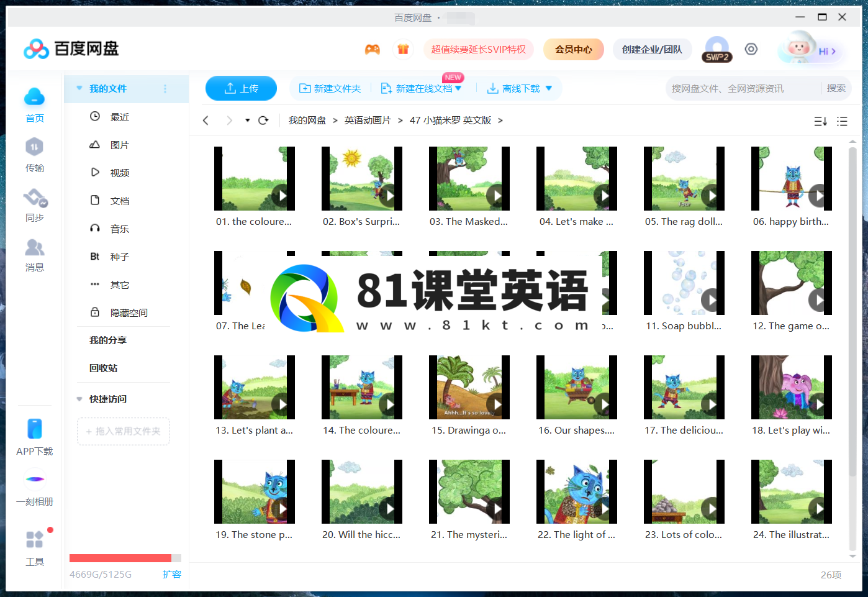Click the storage usage bar

click(125, 558)
